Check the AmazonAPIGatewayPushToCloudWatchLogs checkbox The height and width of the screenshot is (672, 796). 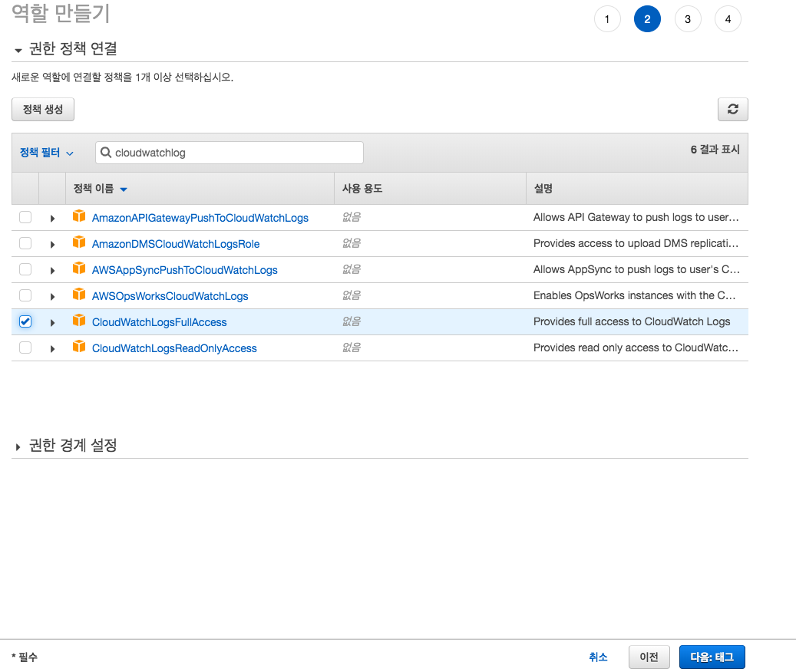[x=25, y=217]
